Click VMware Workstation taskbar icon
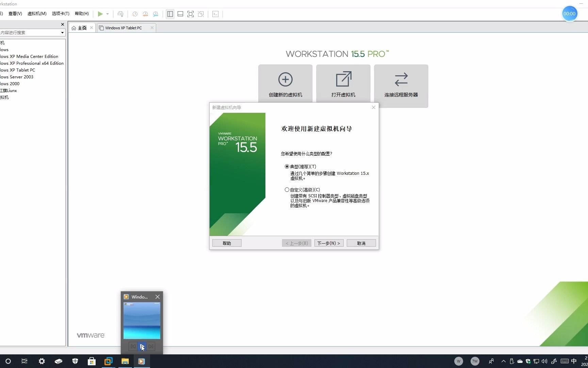Viewport: 588px width, 368px height. tap(108, 361)
